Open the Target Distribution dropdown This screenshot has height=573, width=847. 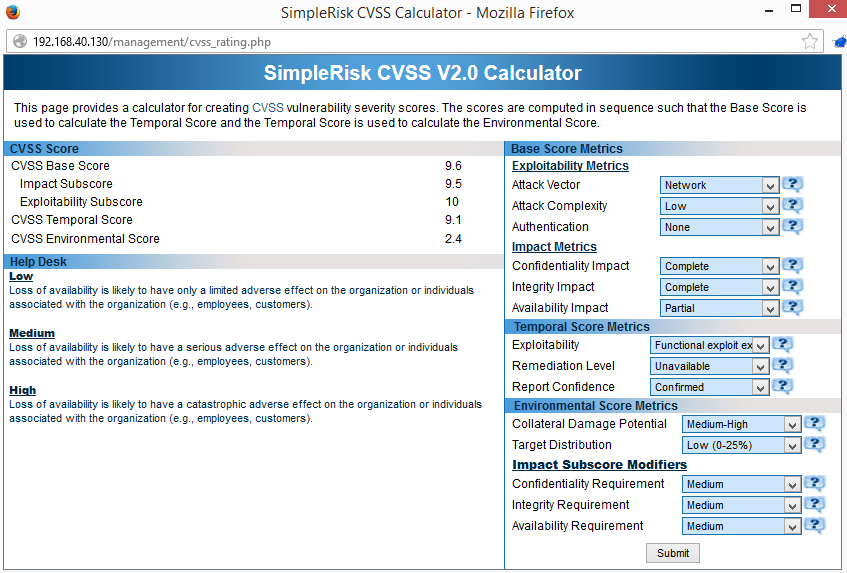point(741,446)
